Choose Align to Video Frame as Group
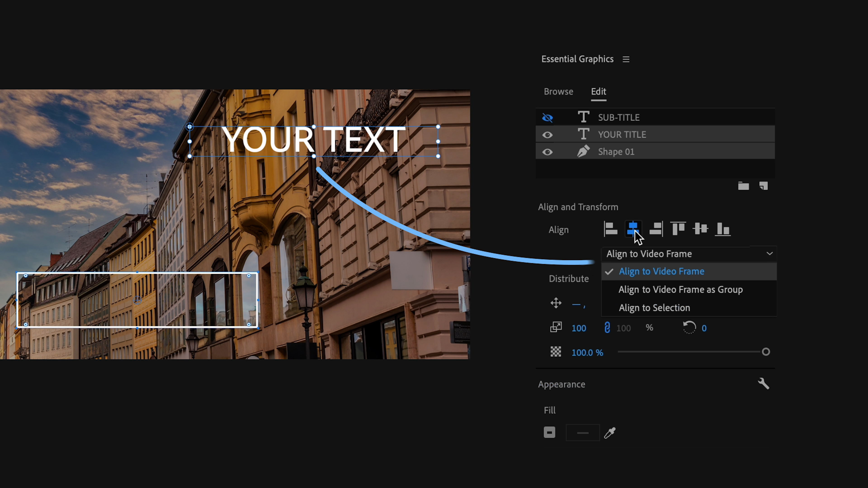Image resolution: width=868 pixels, height=488 pixels. click(681, 290)
